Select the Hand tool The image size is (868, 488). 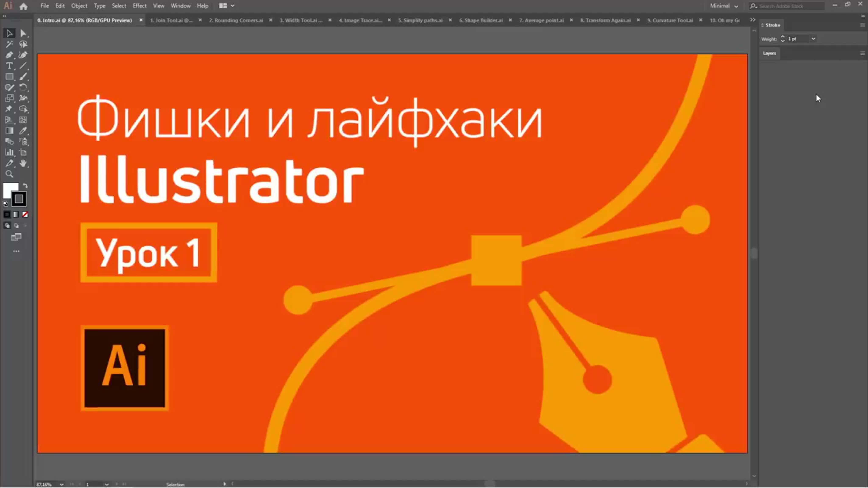point(23,163)
